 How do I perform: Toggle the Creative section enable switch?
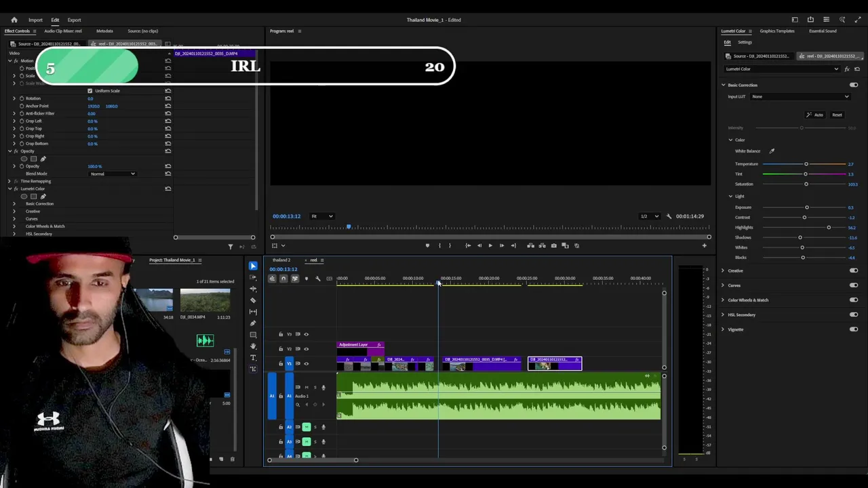(854, 271)
